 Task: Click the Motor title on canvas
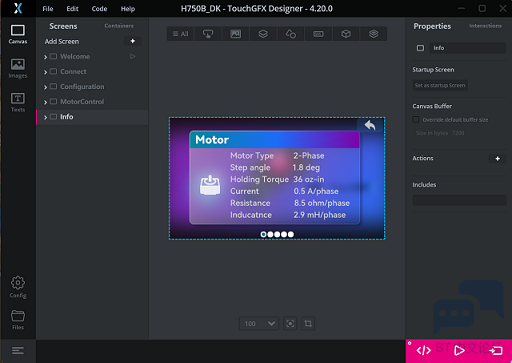point(212,140)
